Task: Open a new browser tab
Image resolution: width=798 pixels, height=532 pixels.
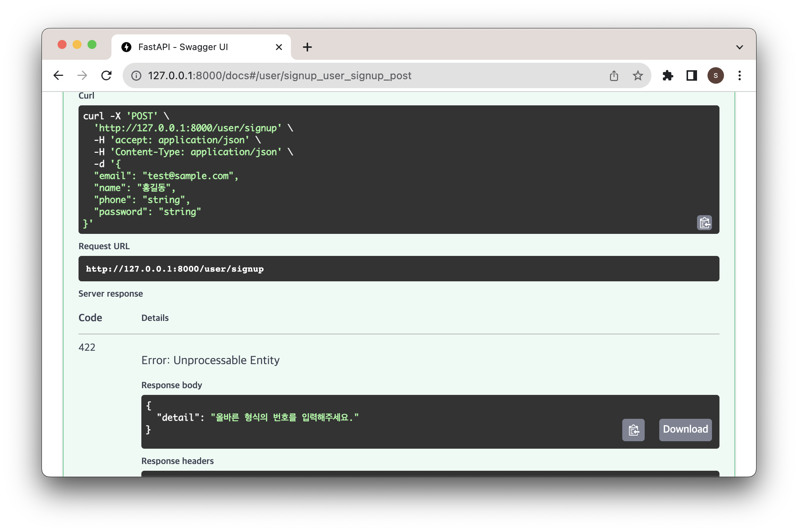Action: pos(307,47)
